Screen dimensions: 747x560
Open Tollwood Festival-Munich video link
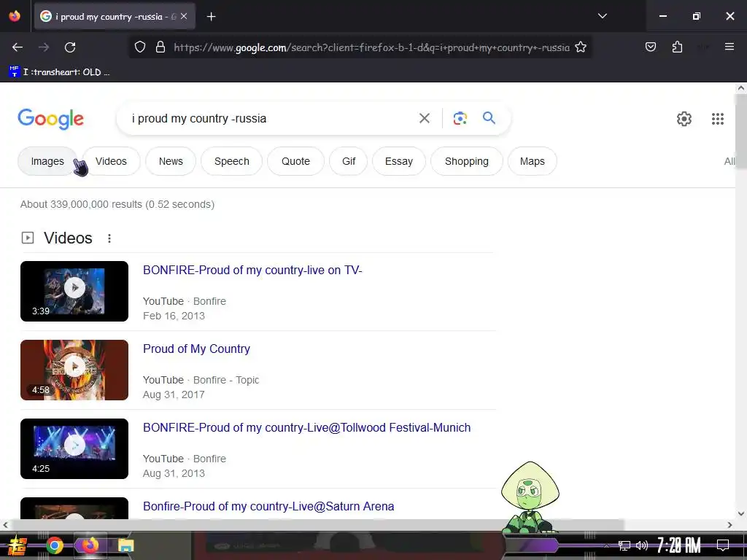point(307,427)
